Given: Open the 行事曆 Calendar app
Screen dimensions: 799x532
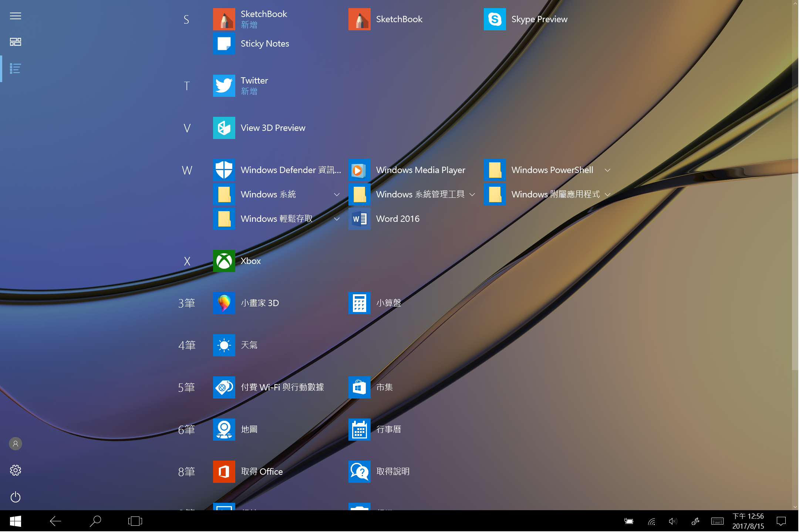Looking at the screenshot, I should [x=412, y=430].
